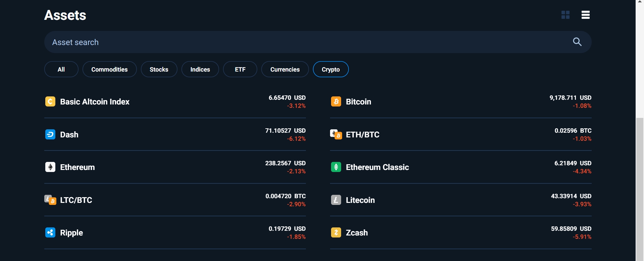Open the Bitcoin asset name
This screenshot has height=261, width=644.
[359, 102]
